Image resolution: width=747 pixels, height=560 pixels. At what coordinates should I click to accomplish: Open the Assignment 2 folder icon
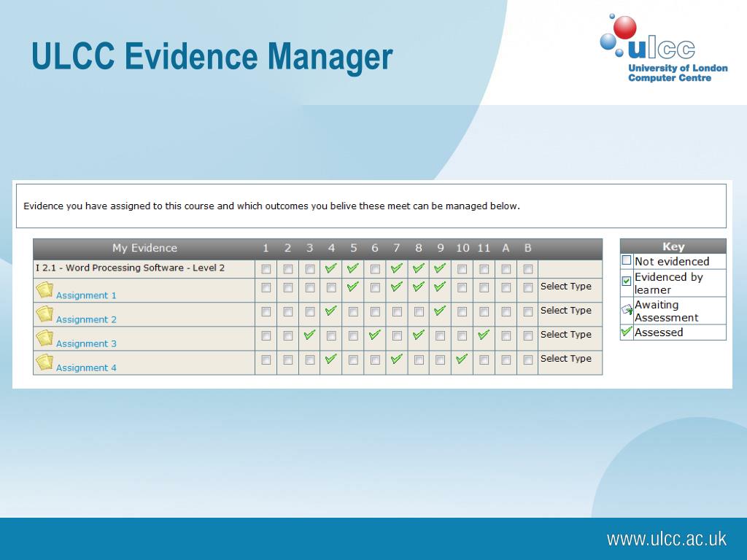click(44, 314)
